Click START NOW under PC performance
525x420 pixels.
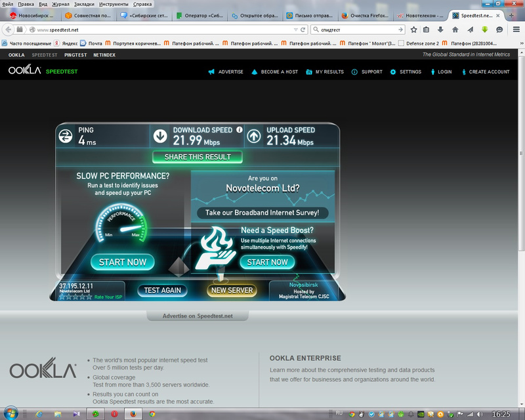[x=123, y=262]
